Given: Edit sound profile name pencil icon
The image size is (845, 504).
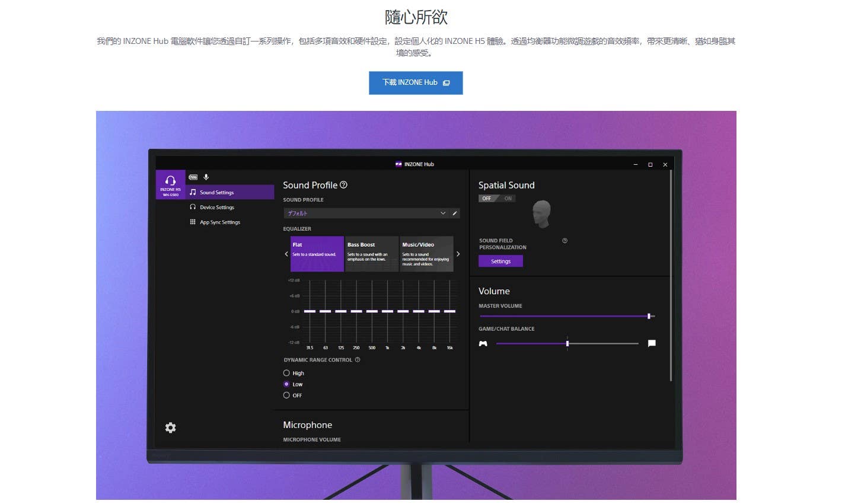Looking at the screenshot, I should pyautogui.click(x=455, y=213).
